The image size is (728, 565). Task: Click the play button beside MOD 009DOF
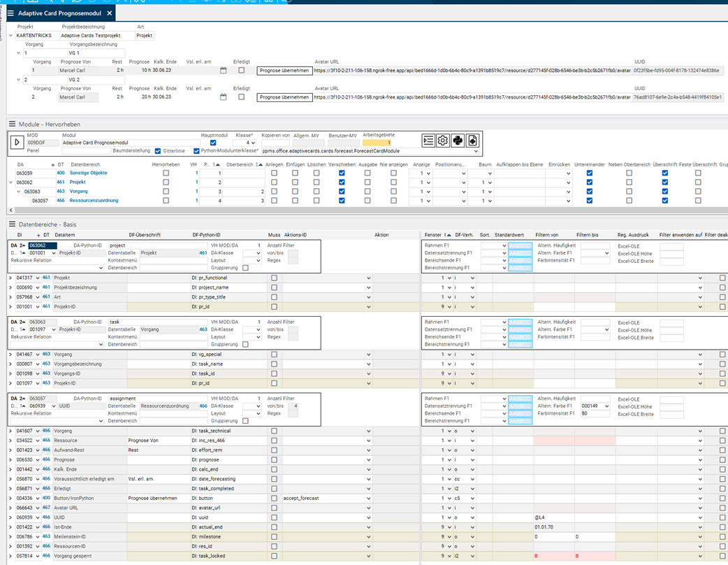(17, 142)
